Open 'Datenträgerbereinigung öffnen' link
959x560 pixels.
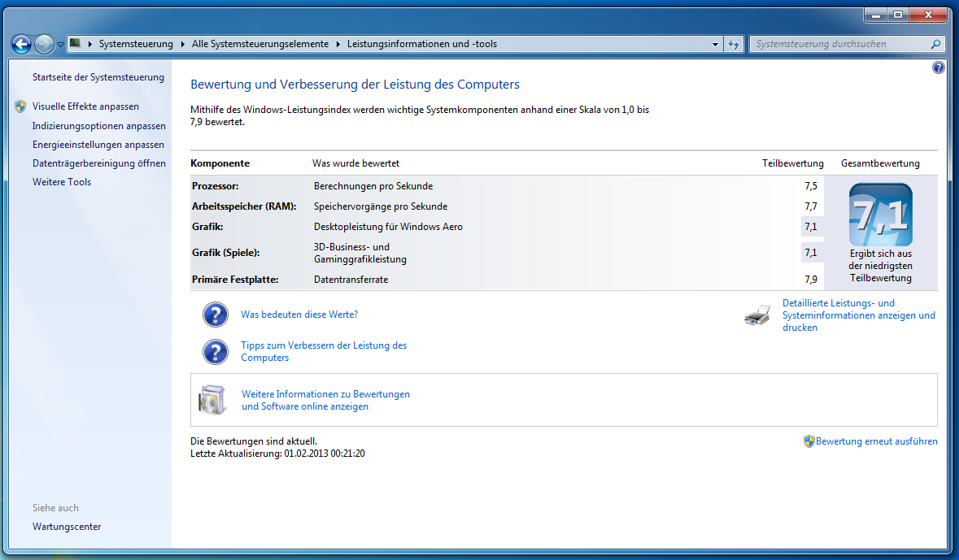point(98,163)
